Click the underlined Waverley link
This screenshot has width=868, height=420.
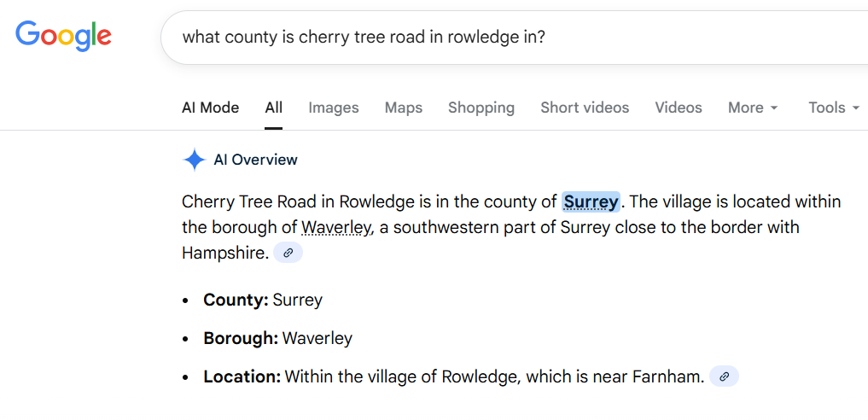pyautogui.click(x=336, y=228)
